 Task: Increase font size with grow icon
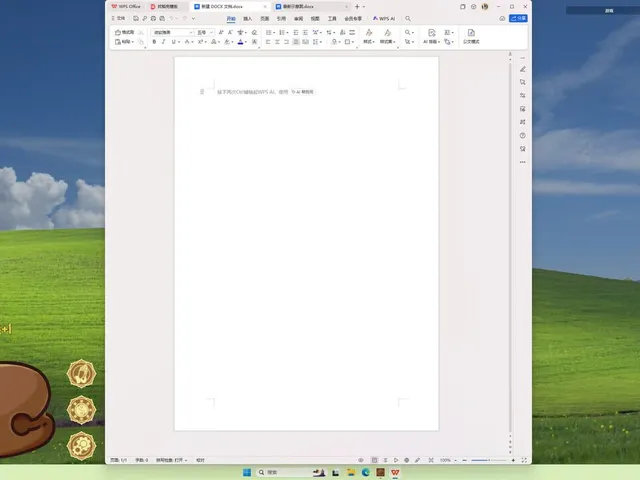point(221,32)
